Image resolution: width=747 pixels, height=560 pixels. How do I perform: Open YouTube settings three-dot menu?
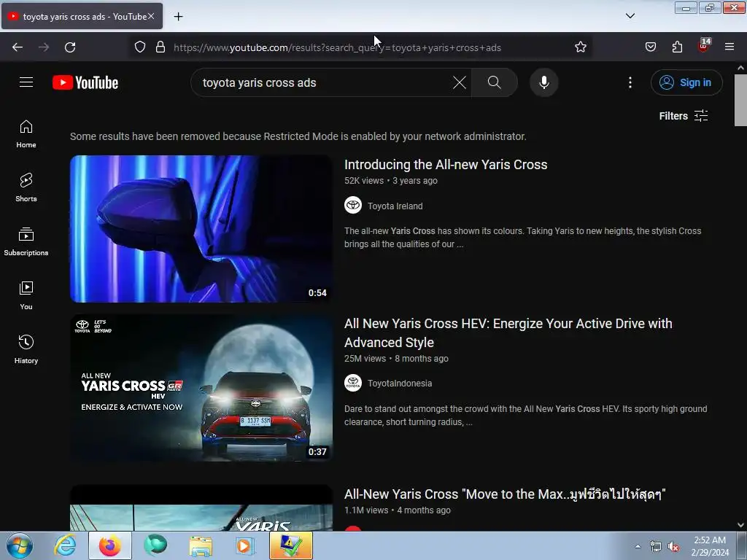pyautogui.click(x=630, y=82)
